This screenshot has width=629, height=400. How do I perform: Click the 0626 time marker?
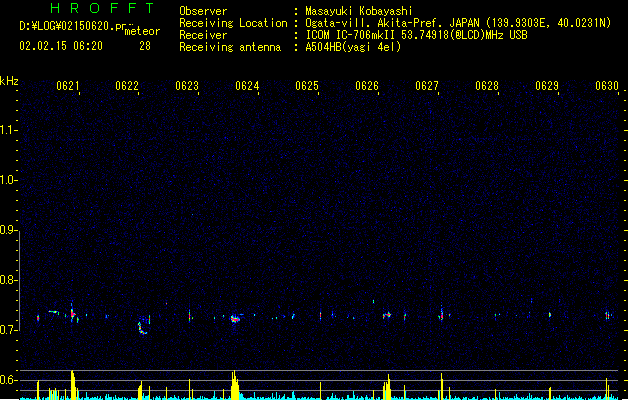tap(367, 86)
